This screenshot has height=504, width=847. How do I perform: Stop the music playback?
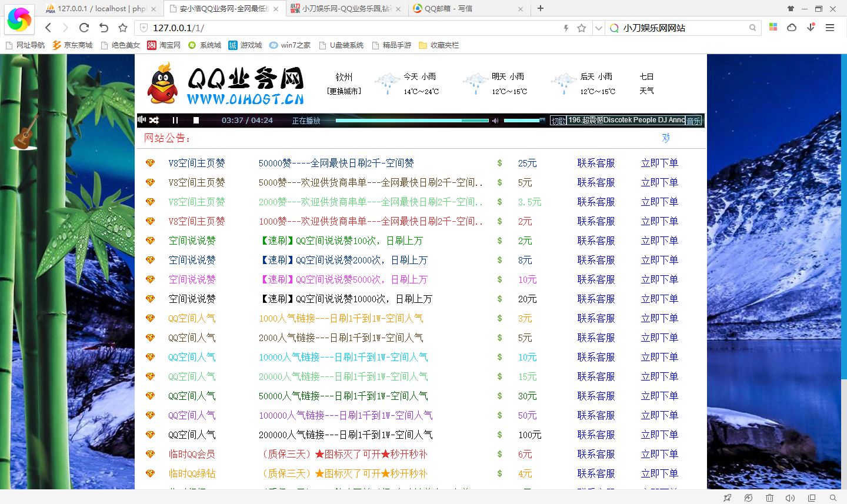196,120
